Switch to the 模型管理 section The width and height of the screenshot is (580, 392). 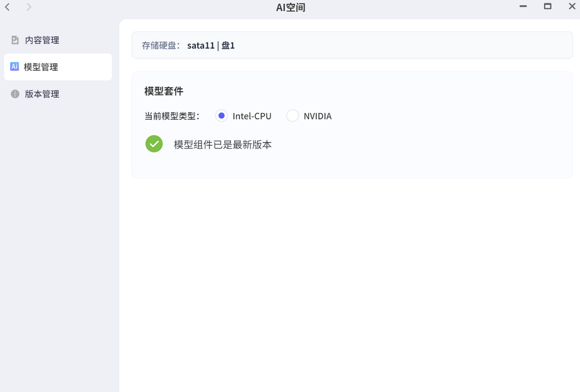[x=41, y=67]
